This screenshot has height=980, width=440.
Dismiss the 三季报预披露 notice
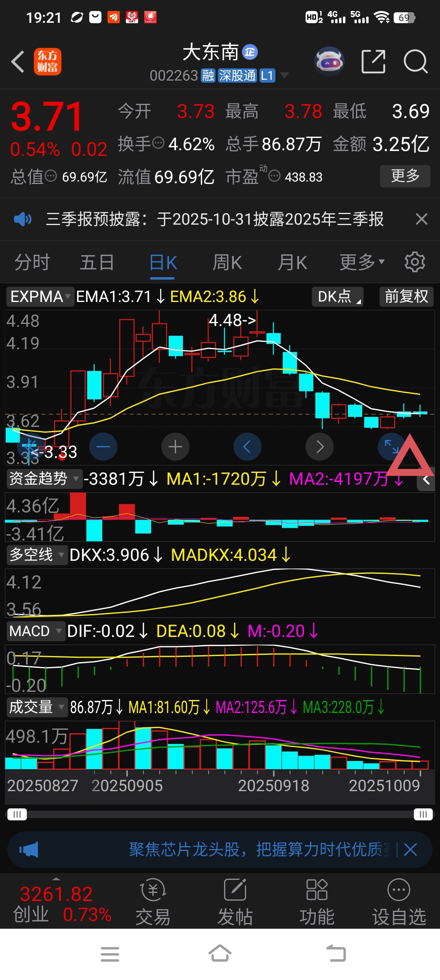[422, 219]
